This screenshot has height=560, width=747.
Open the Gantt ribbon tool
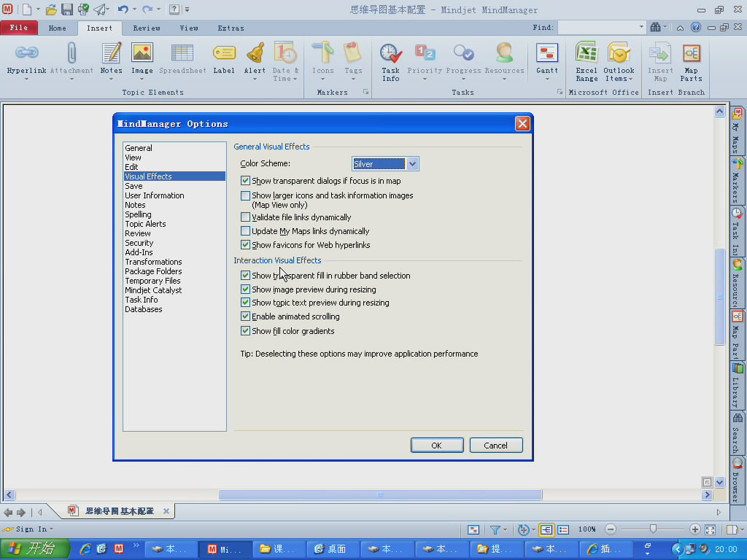point(547,52)
